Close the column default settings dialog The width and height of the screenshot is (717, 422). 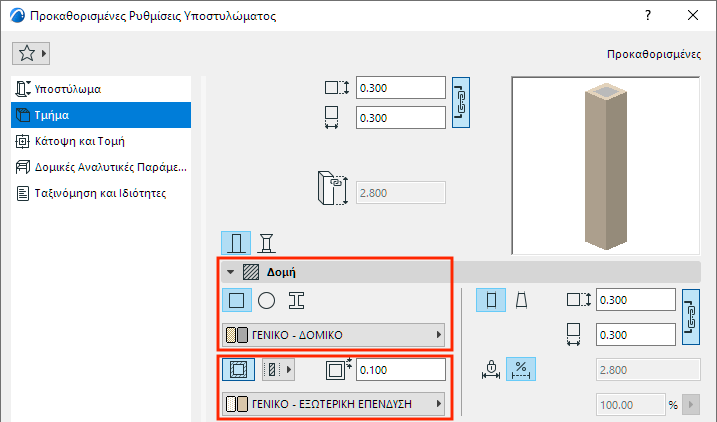693,15
